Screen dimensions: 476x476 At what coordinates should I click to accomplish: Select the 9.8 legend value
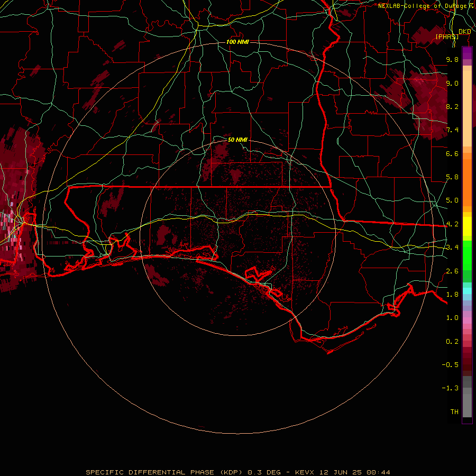452,59
